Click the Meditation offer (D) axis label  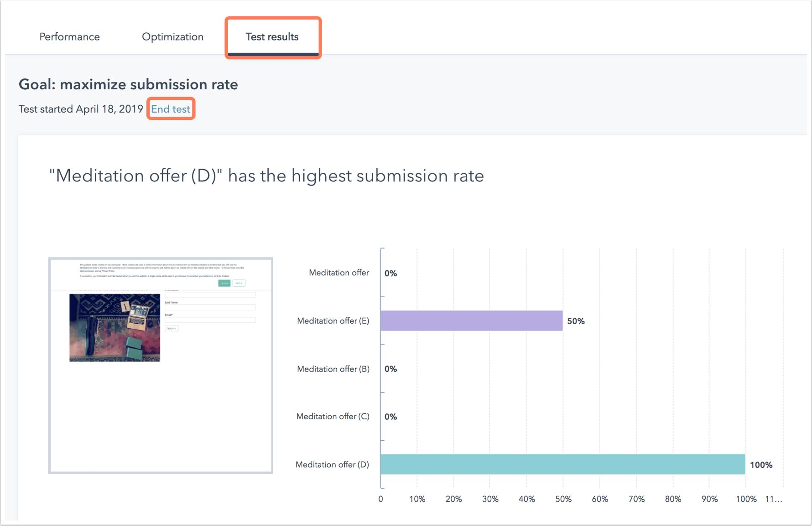click(332, 464)
